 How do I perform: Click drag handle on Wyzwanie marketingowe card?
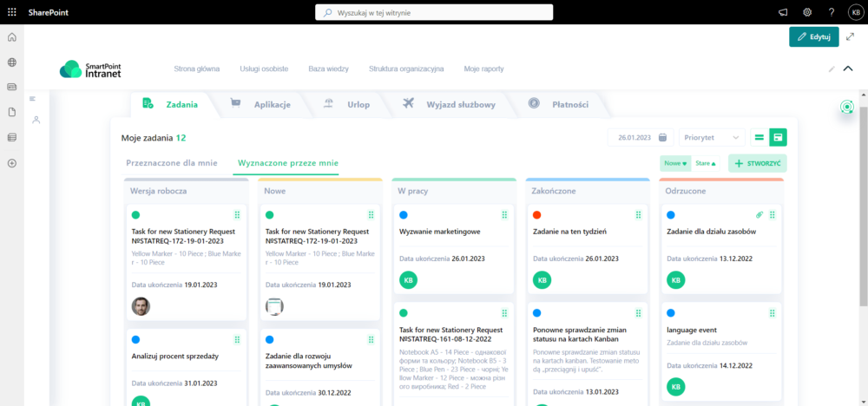pyautogui.click(x=504, y=214)
